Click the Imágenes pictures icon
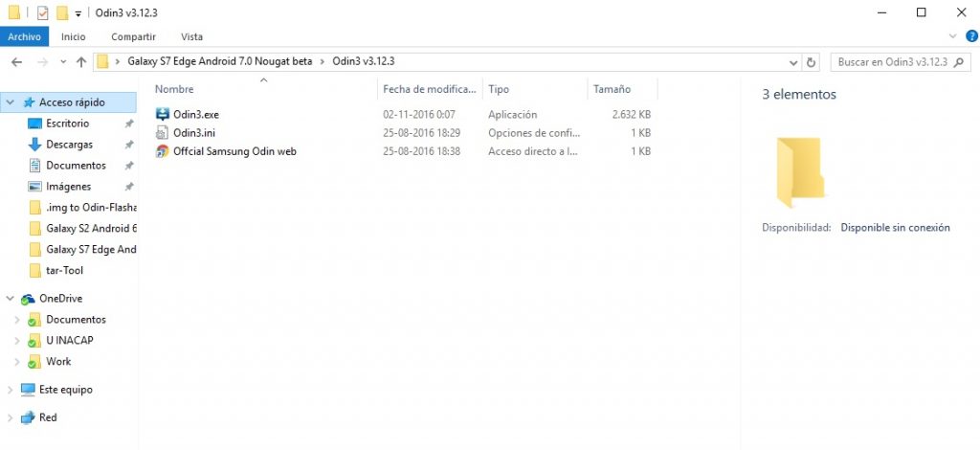 pos(35,187)
